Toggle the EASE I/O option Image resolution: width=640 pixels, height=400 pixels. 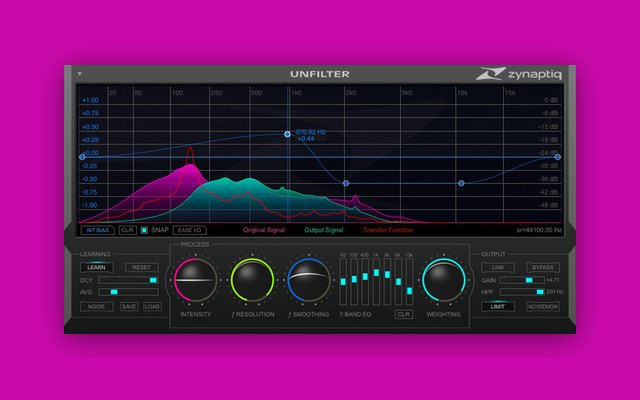point(189,230)
